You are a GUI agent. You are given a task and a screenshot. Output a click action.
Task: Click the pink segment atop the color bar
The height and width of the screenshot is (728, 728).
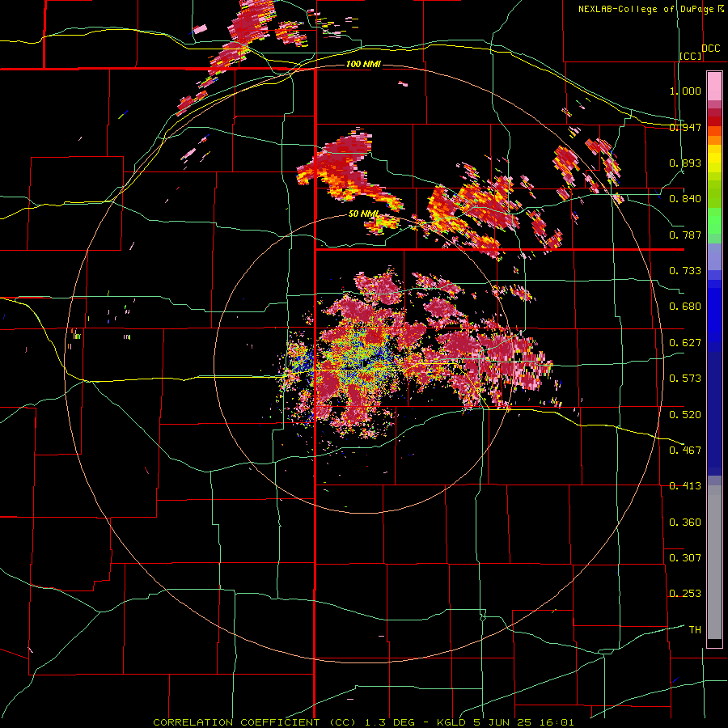click(x=714, y=86)
